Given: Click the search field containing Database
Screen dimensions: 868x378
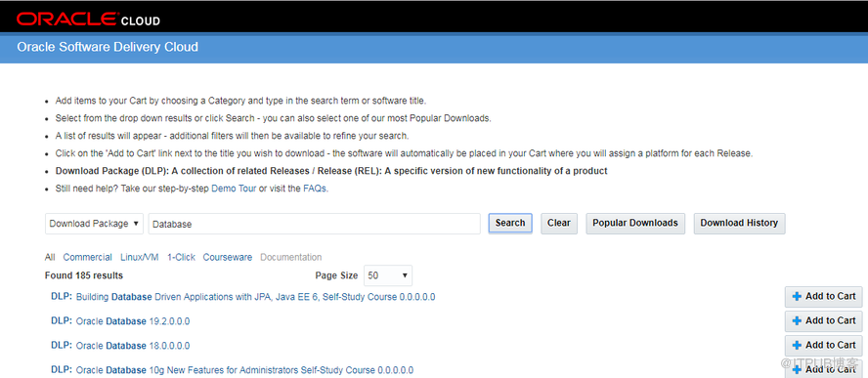Looking at the screenshot, I should coord(314,224).
